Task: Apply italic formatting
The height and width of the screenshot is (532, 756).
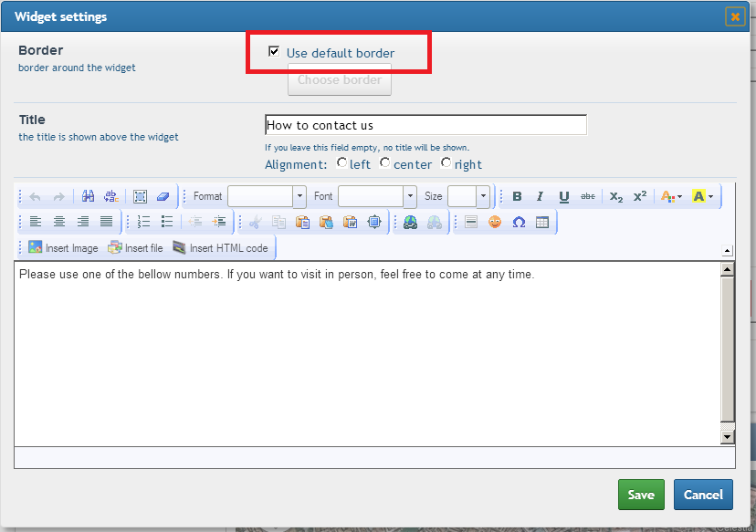Action: 540,197
